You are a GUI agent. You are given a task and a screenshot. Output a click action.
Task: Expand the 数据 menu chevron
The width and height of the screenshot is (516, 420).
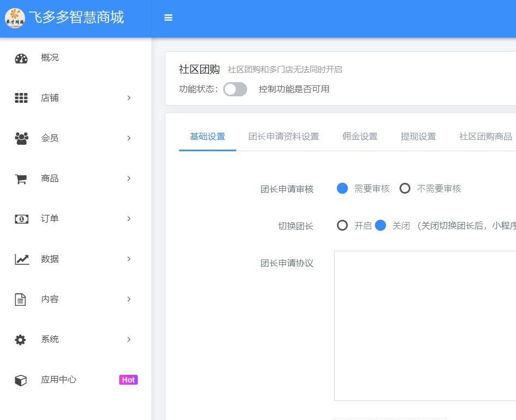coord(129,259)
